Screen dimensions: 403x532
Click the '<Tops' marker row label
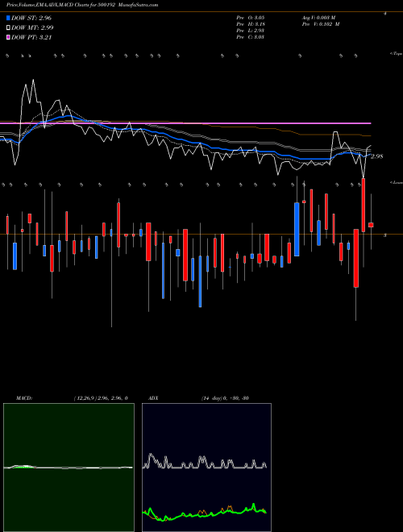(x=397, y=54)
